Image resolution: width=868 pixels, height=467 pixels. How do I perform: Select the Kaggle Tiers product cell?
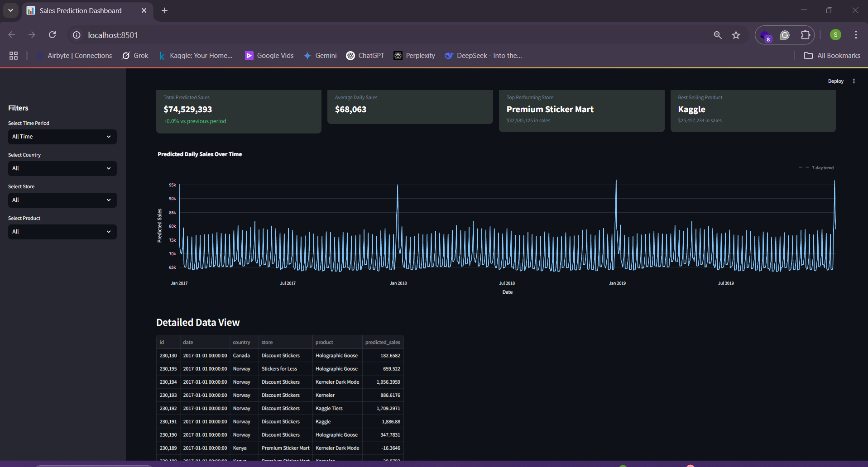coord(337,408)
